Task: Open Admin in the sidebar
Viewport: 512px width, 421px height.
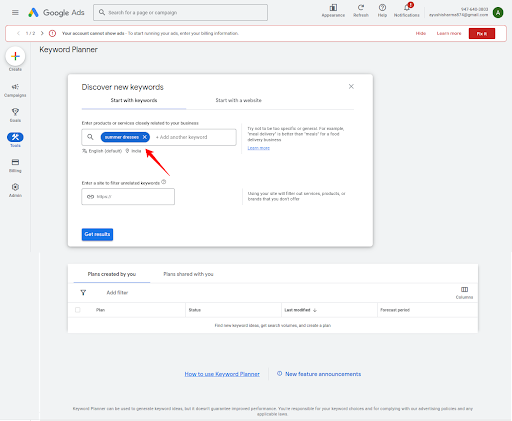Action: coord(15,190)
